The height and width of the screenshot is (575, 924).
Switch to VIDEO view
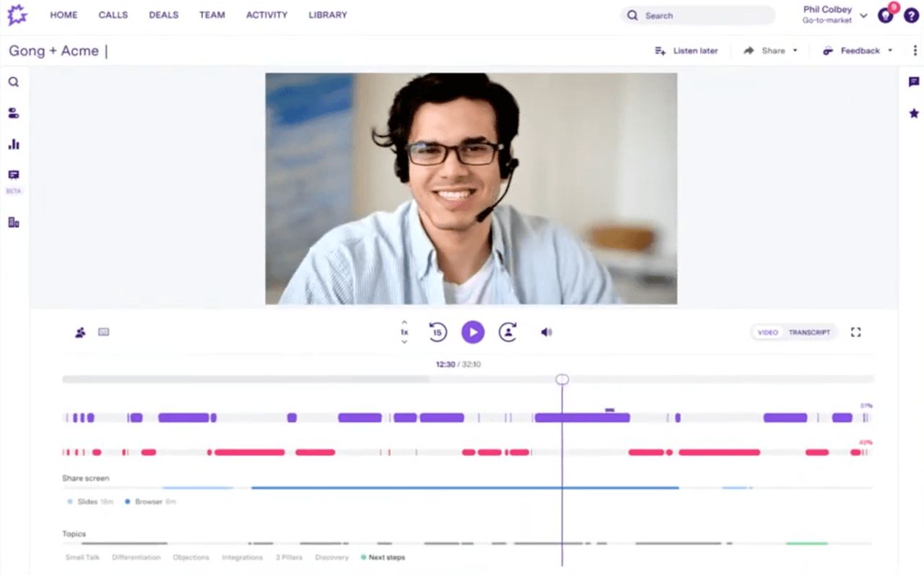pyautogui.click(x=768, y=333)
